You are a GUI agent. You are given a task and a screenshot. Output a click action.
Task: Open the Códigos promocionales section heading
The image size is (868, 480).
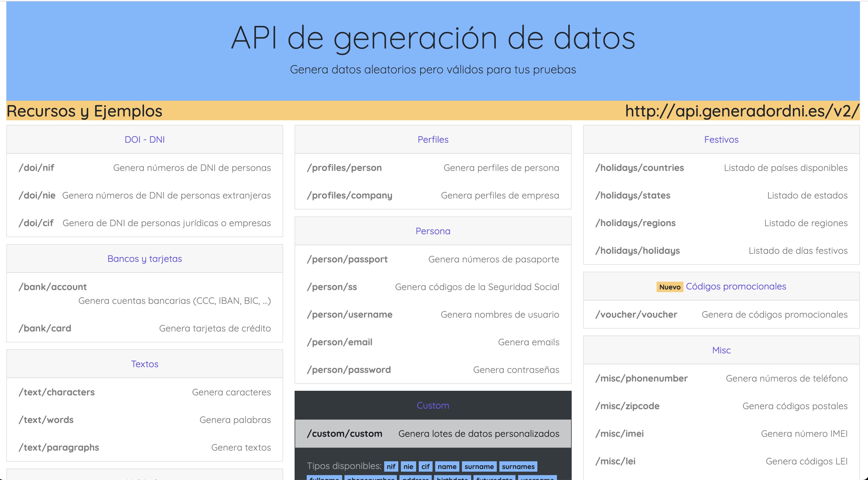(x=736, y=286)
